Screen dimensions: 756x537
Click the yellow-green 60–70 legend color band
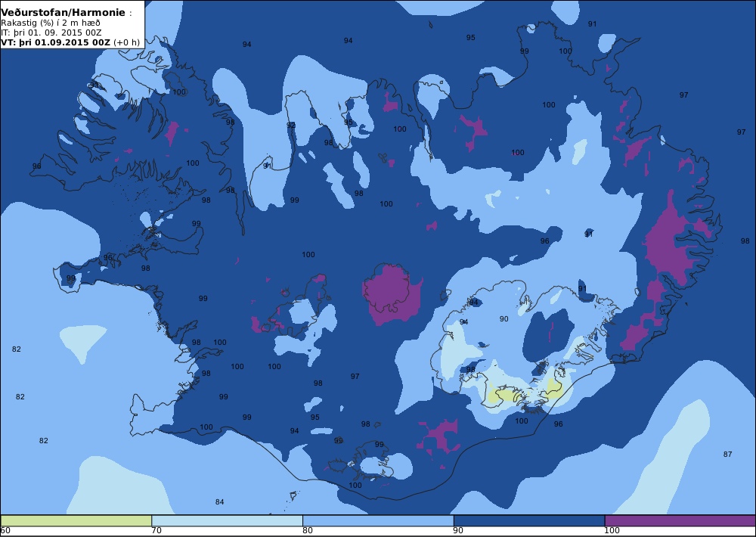[76, 520]
